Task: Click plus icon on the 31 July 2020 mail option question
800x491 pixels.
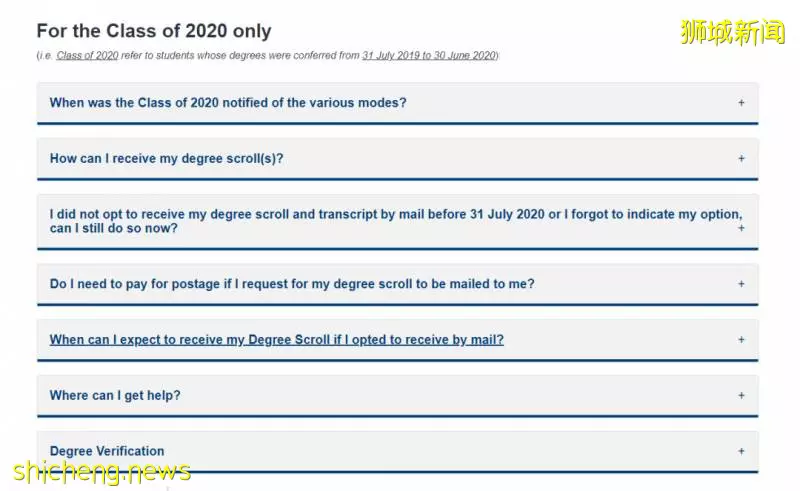Action: coord(741,228)
